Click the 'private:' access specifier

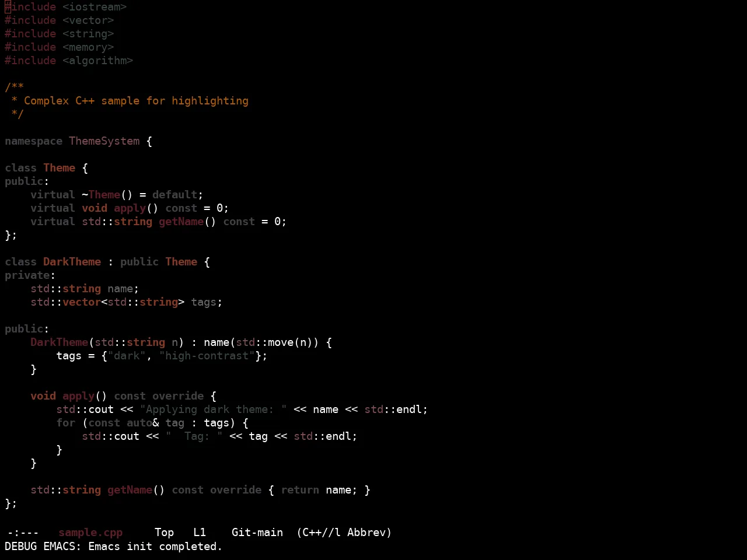click(x=30, y=275)
